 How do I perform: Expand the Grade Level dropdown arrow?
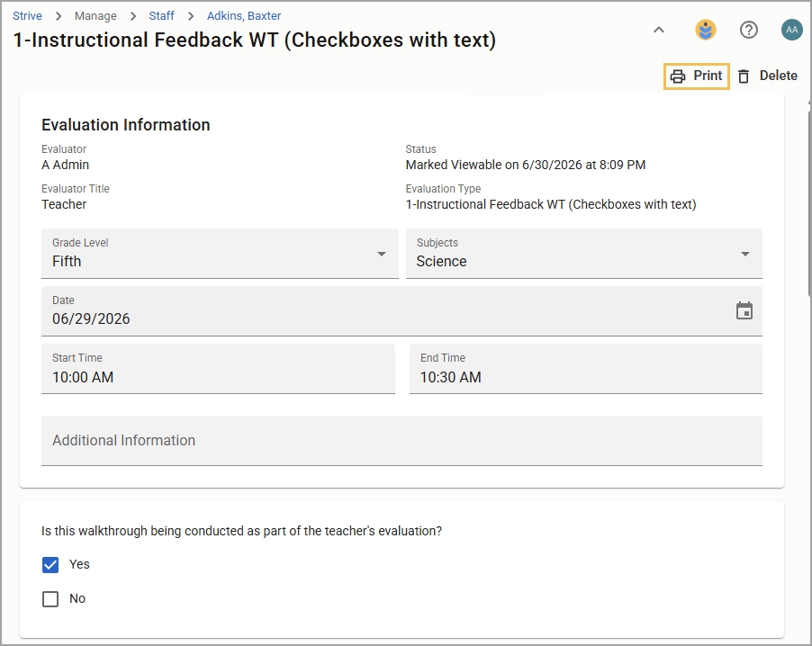(x=382, y=254)
